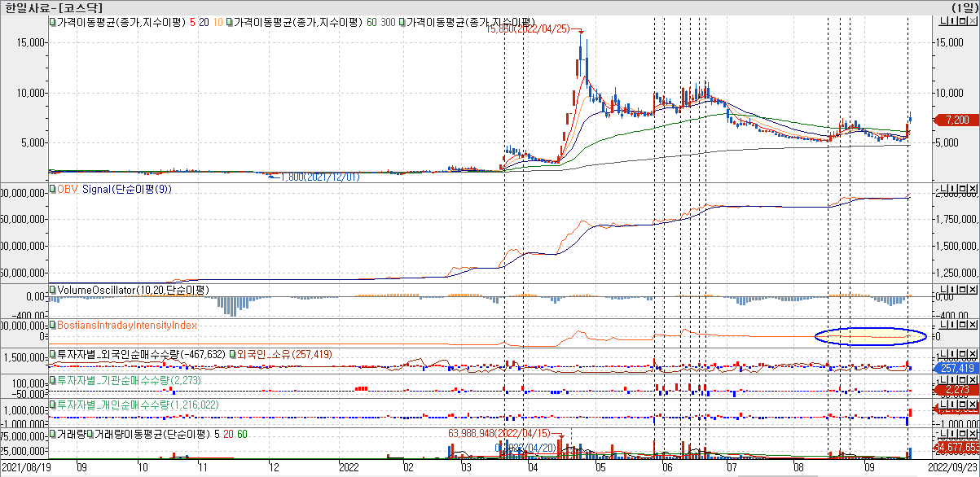
Task: Maximize the 기관순매수수량 panel with the square icon
Action: coord(963,380)
